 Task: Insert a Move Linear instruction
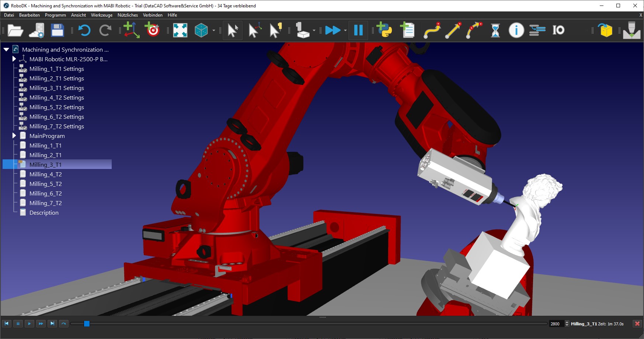(x=453, y=30)
